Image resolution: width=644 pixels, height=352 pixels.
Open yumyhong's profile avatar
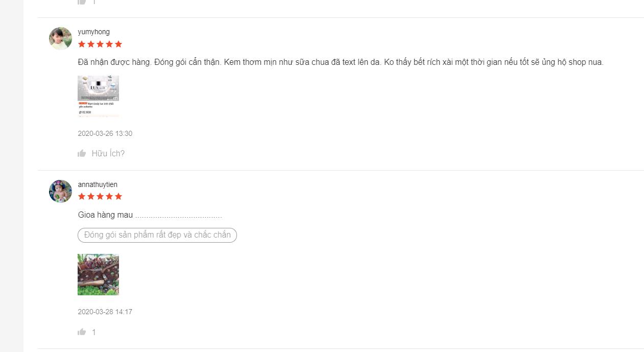[x=60, y=38]
